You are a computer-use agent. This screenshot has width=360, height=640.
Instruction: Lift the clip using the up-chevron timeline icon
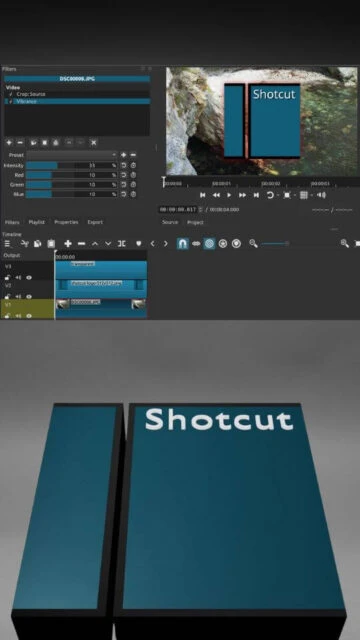tap(95, 244)
